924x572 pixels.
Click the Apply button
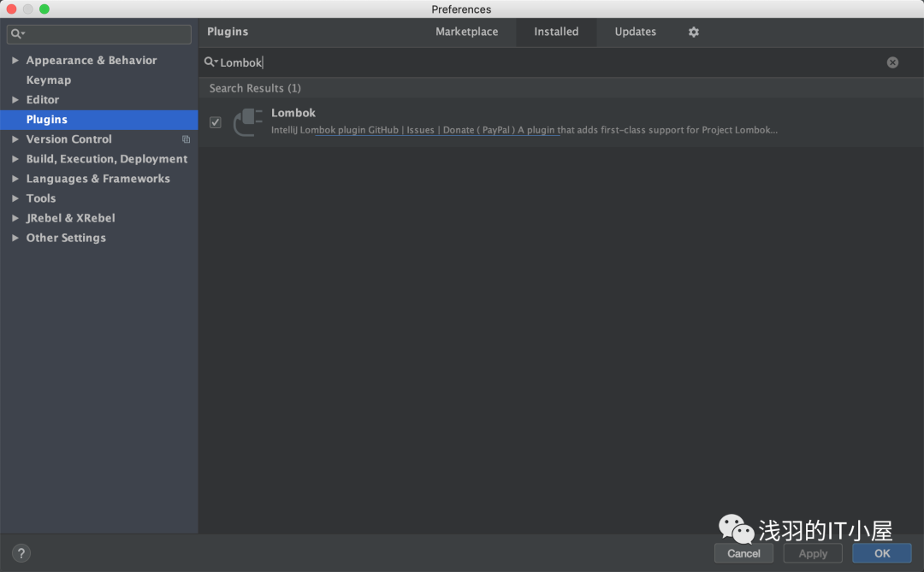click(813, 553)
